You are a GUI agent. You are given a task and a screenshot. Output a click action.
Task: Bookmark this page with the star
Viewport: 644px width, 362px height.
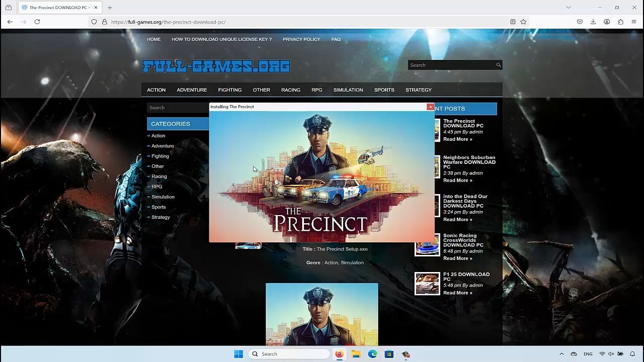[523, 22]
